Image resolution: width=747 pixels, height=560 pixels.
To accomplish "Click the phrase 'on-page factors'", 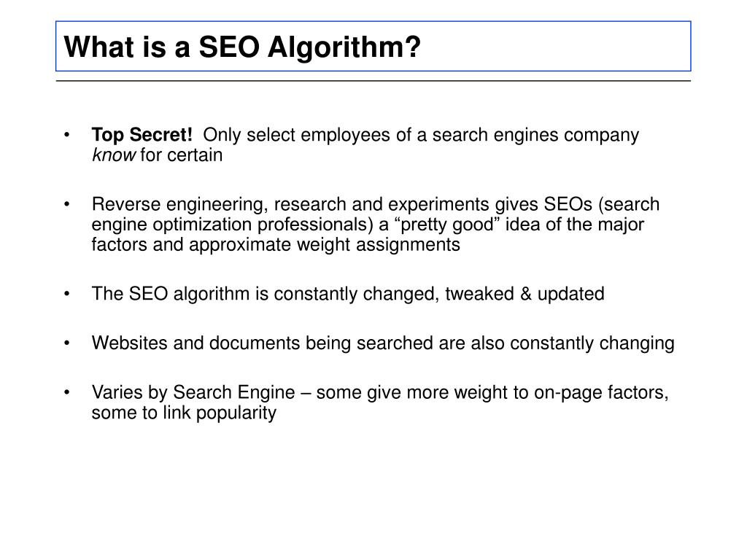I will point(601,393).
